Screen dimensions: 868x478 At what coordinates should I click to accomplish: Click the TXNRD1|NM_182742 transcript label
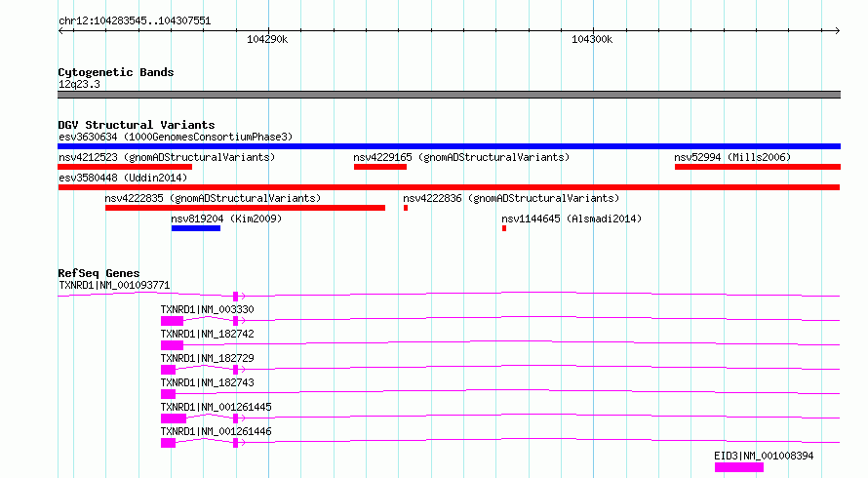pos(207,334)
